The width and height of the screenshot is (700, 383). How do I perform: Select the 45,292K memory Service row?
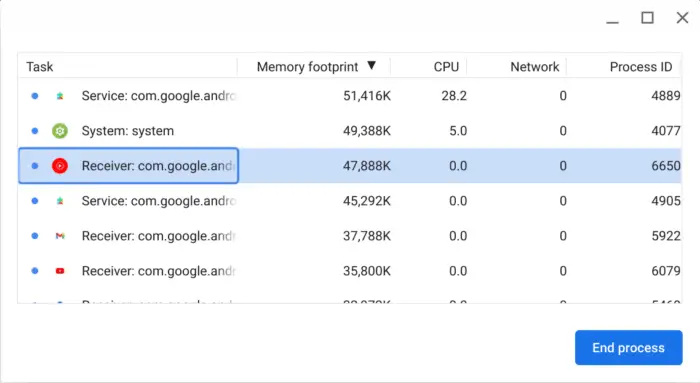pyautogui.click(x=350, y=201)
